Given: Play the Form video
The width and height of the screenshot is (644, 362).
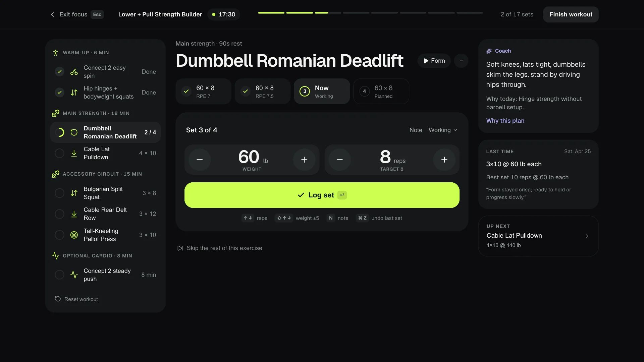Looking at the screenshot, I should click(x=434, y=61).
